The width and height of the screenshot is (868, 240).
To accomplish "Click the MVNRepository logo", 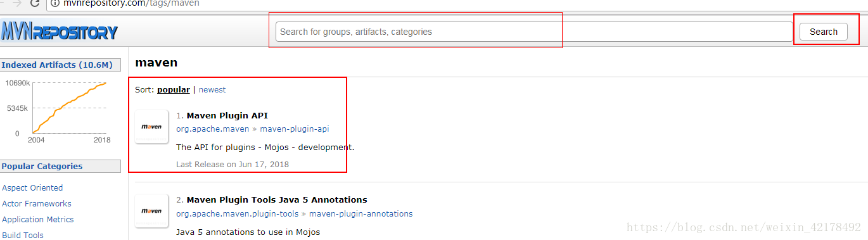I will click(59, 31).
